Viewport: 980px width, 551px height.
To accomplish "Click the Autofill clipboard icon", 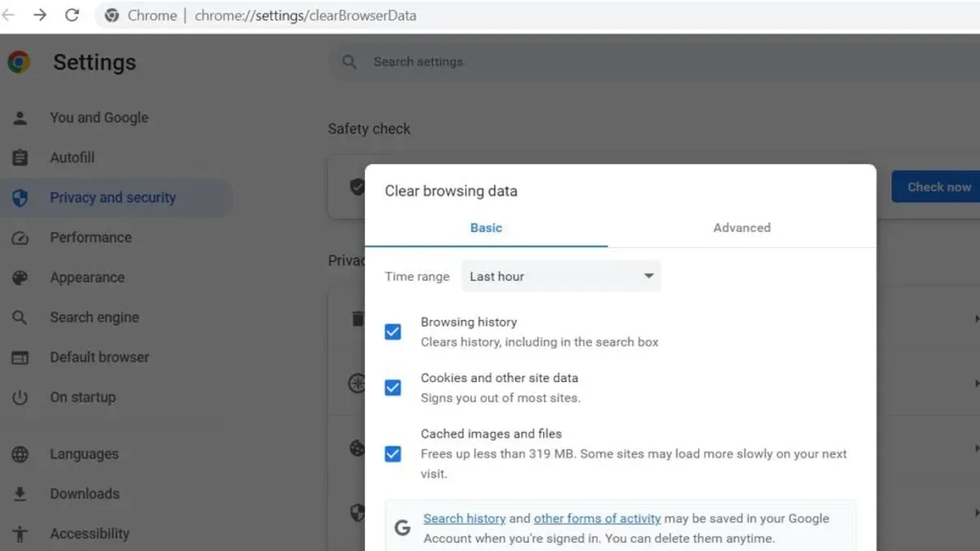I will pos(20,158).
